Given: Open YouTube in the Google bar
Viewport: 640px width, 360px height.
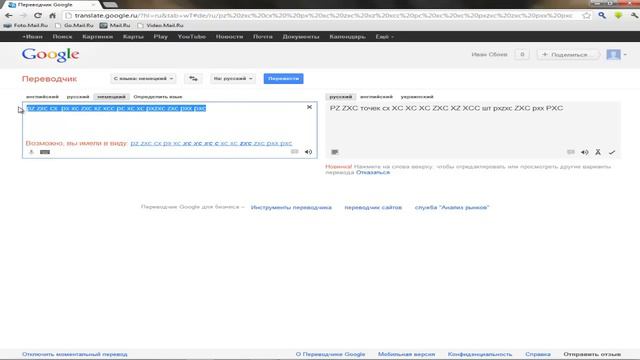Looking at the screenshot, I should click(191, 37).
